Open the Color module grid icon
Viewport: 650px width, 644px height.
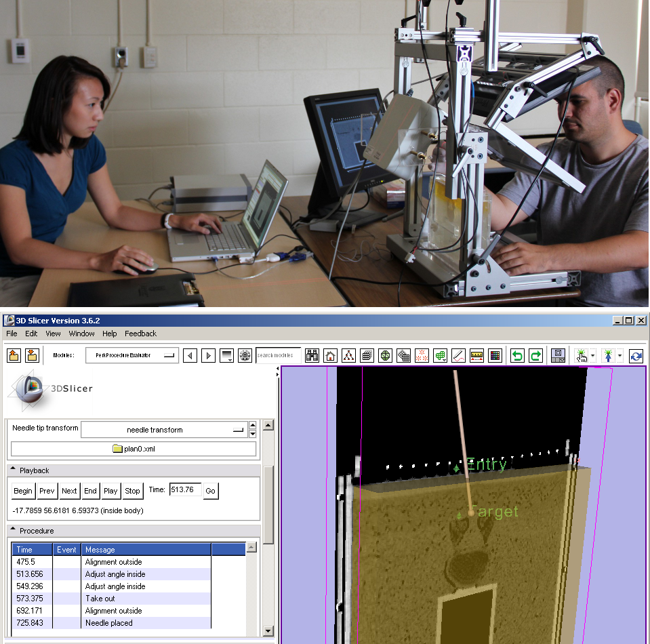point(495,355)
